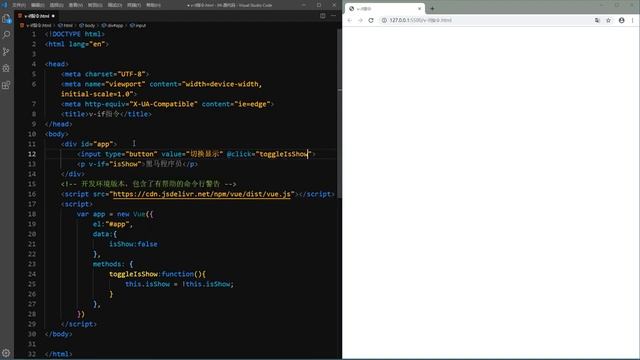Click the file name breadcrumb item

tap(36, 25)
